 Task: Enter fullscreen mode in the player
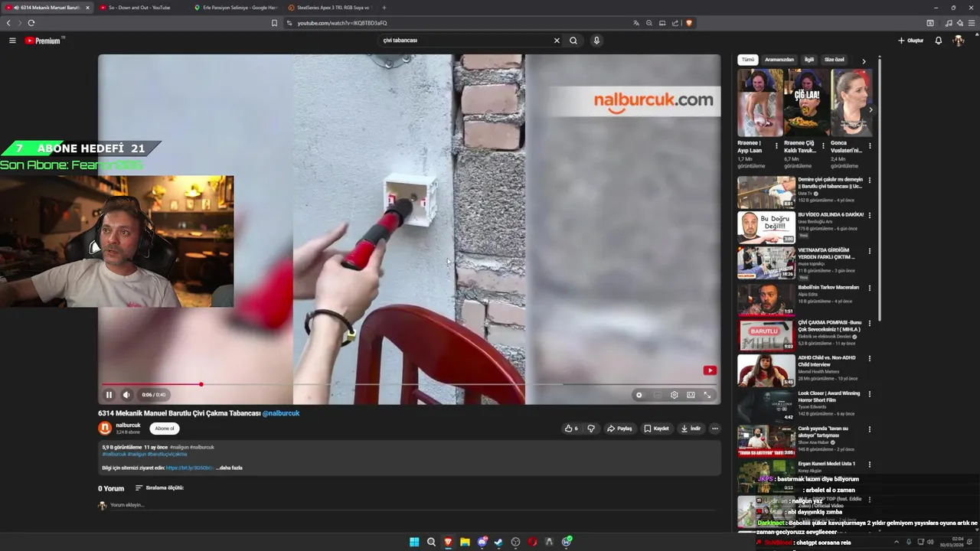[707, 395]
